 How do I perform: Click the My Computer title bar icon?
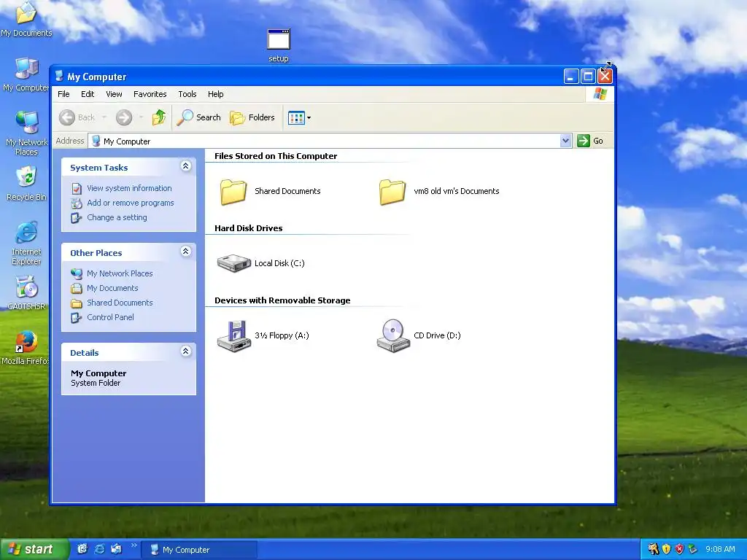pos(59,76)
